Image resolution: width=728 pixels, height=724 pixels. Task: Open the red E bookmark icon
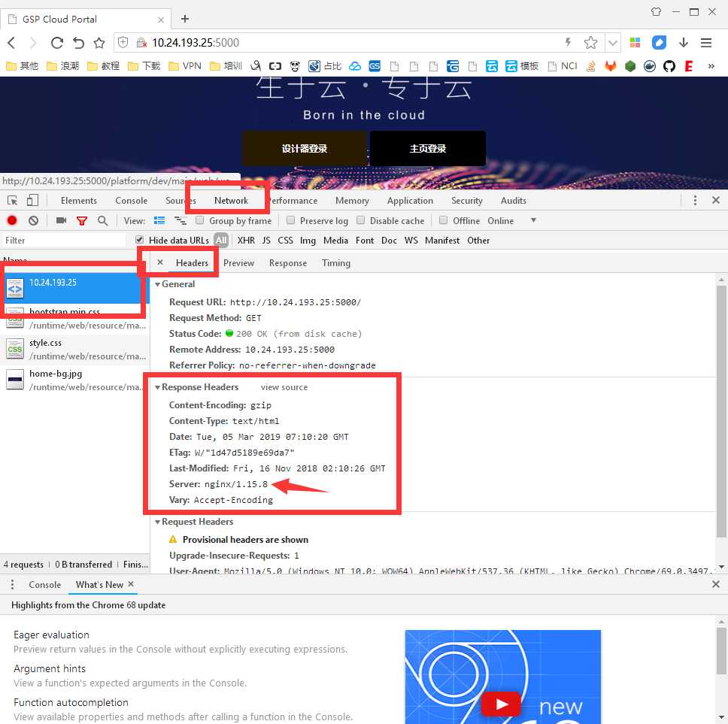point(689,66)
